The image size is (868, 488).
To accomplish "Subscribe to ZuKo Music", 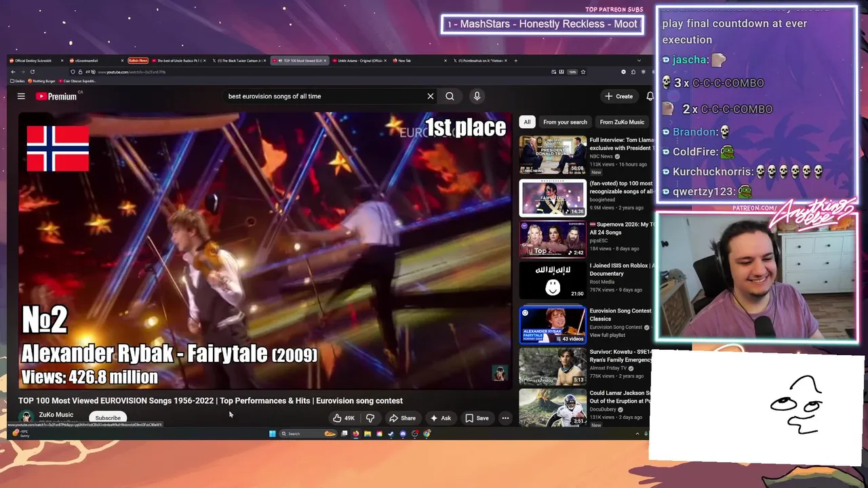I will tap(108, 418).
